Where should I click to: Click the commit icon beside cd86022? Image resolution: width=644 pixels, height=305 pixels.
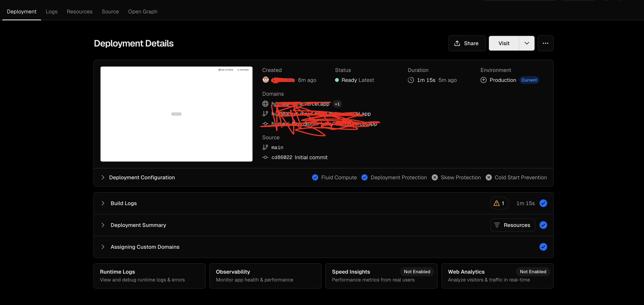tap(265, 157)
